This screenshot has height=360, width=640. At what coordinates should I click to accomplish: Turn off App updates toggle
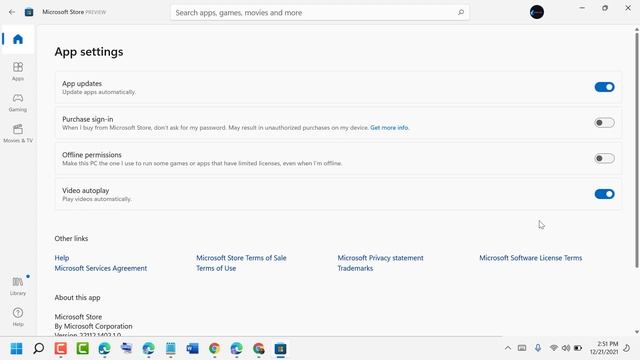604,87
